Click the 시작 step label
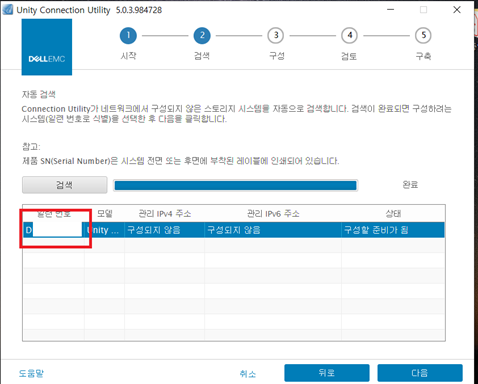 (x=128, y=56)
